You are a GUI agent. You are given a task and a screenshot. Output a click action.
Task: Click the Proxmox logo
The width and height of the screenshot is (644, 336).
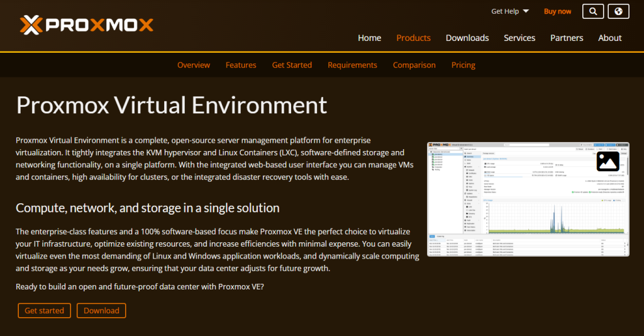point(87,25)
